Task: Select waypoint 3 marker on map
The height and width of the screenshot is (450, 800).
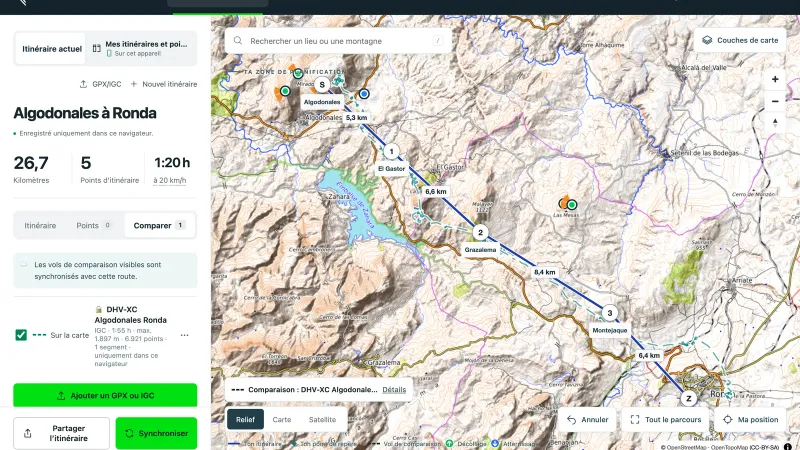Action: pyautogui.click(x=609, y=313)
